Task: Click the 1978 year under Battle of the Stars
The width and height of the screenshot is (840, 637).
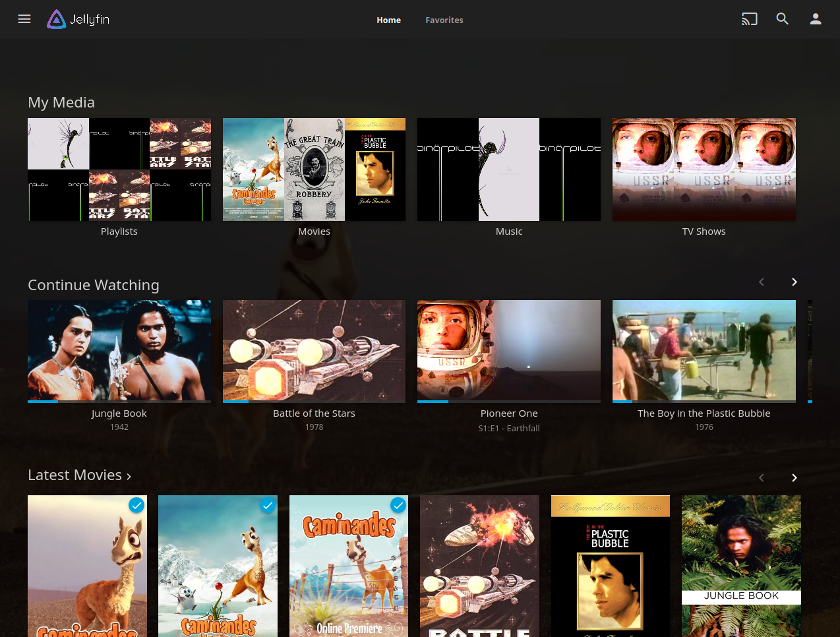Action: click(314, 427)
